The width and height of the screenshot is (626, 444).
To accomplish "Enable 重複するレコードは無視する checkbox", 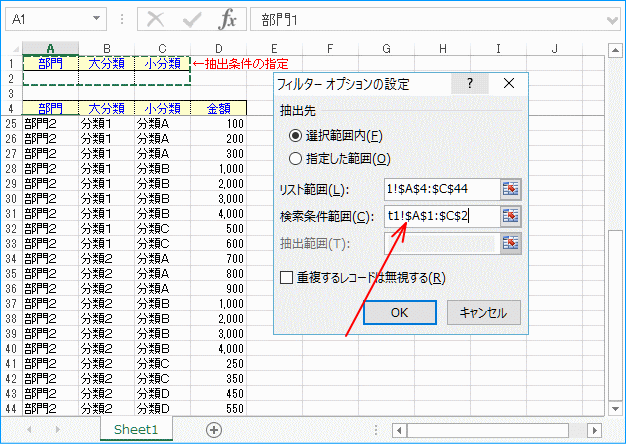I will [287, 278].
